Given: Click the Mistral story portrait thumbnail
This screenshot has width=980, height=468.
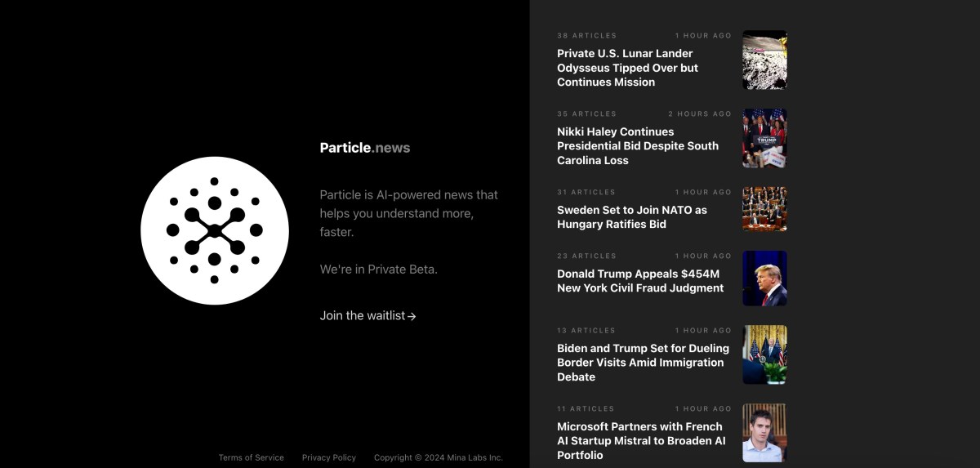Looking at the screenshot, I should click(764, 433).
